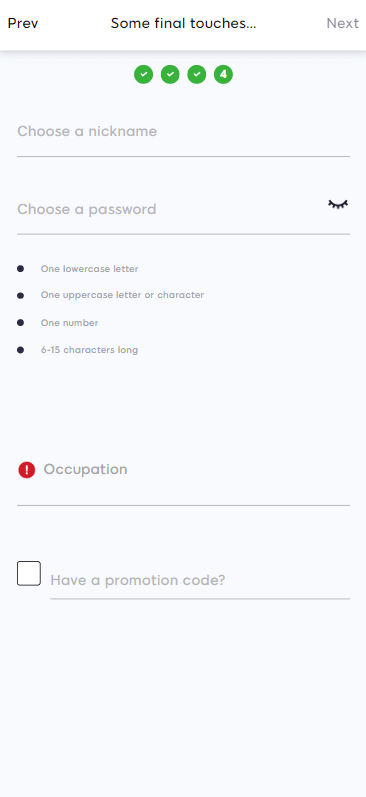Toggle password visibility with the eyelash icon
Viewport: 366px width, 797px height.
pos(338,204)
